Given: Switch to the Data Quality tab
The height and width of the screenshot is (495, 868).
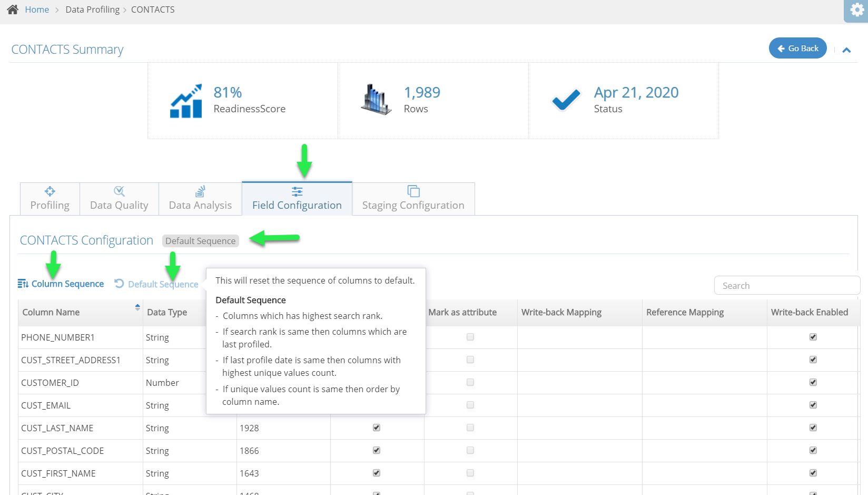Looking at the screenshot, I should tap(119, 199).
